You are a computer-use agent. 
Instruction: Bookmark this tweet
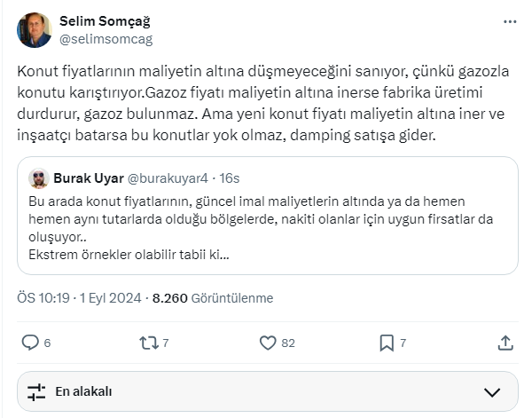[387, 343]
